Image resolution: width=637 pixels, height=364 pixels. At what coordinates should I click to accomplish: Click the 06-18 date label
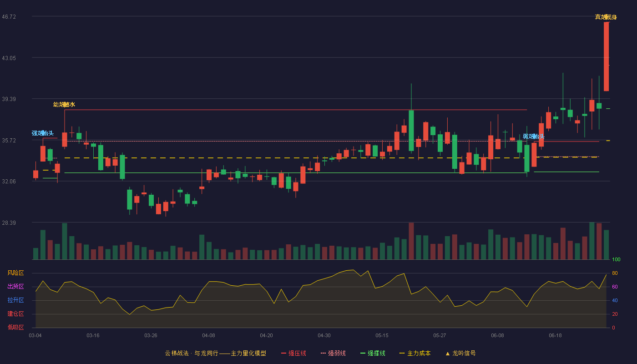coord(555,335)
